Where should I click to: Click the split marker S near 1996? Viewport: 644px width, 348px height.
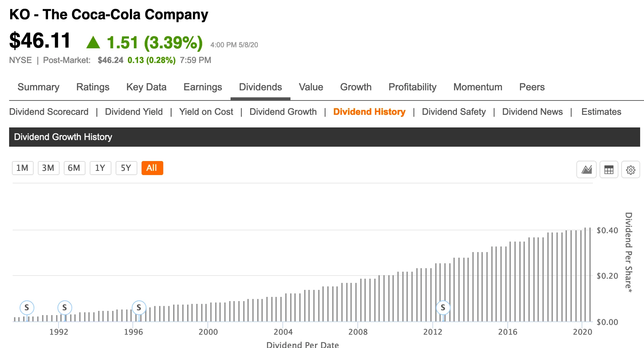tap(139, 308)
